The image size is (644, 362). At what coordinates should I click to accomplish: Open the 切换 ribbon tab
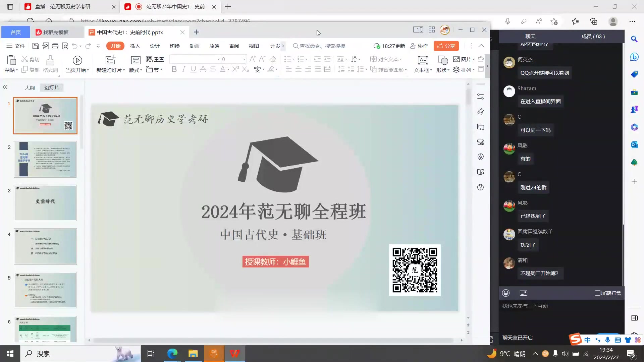(175, 46)
